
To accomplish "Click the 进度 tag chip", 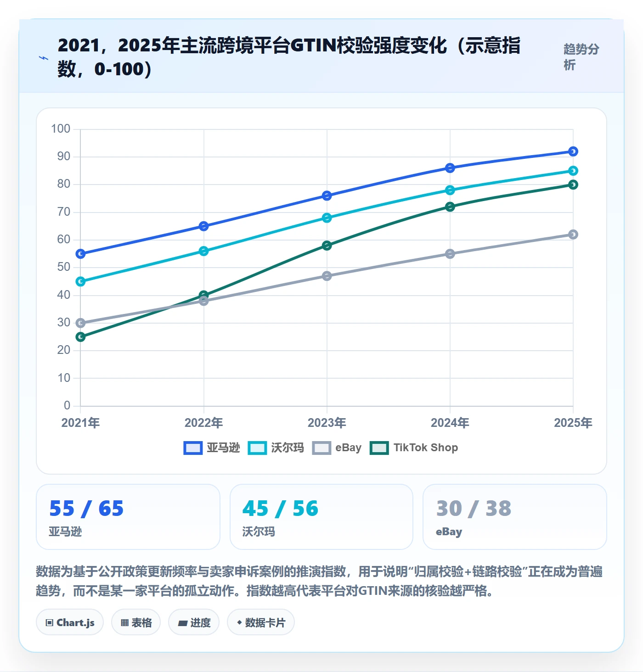I will pos(194,622).
